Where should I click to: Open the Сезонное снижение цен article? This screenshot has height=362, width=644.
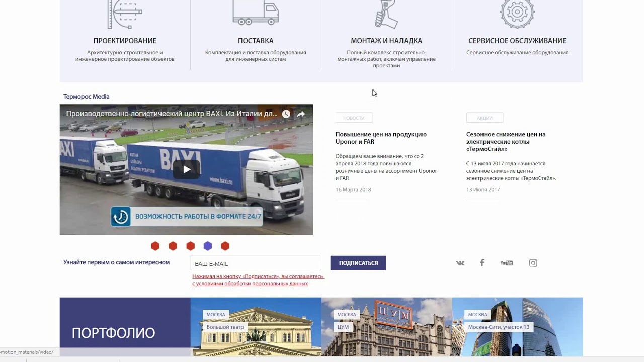506,142
